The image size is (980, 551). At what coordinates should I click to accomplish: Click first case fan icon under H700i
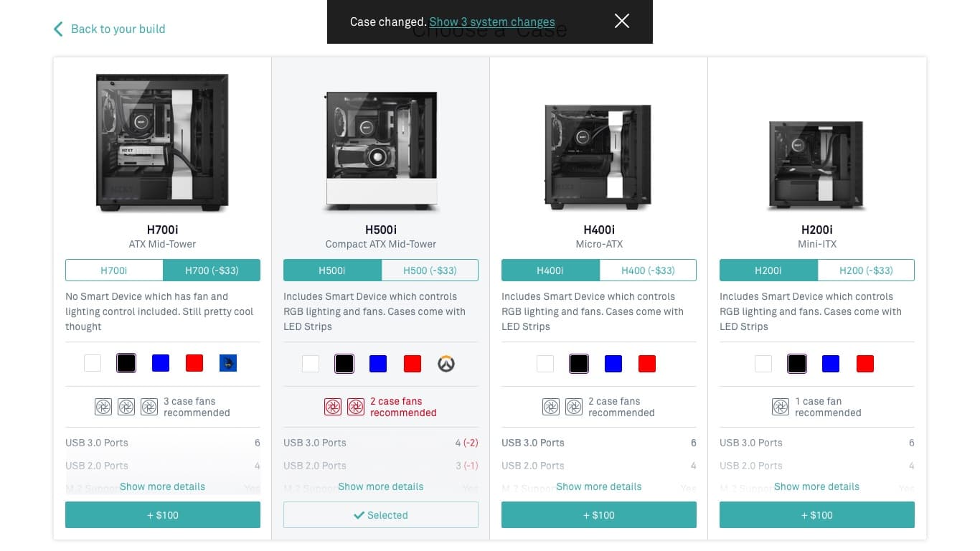[x=103, y=407]
